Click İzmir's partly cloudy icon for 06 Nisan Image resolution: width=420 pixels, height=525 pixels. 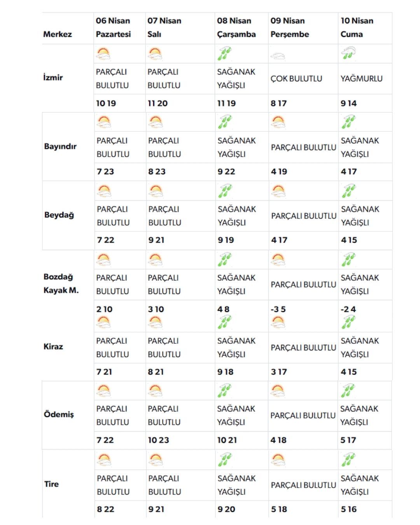[x=103, y=54]
